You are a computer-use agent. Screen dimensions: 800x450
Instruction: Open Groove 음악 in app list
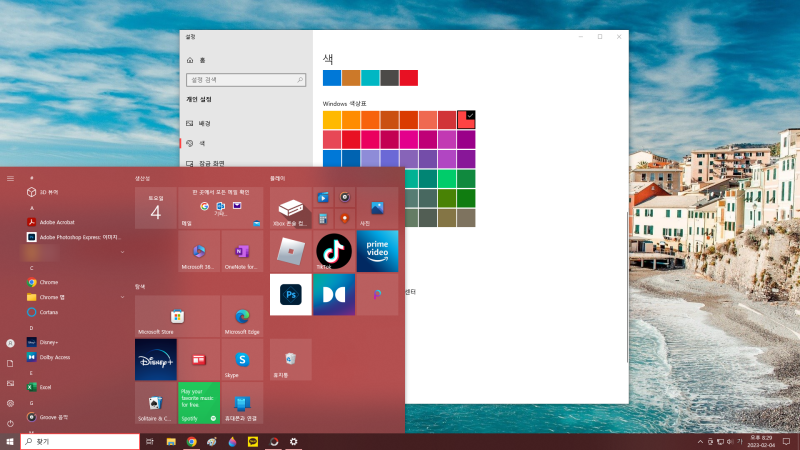[76, 417]
